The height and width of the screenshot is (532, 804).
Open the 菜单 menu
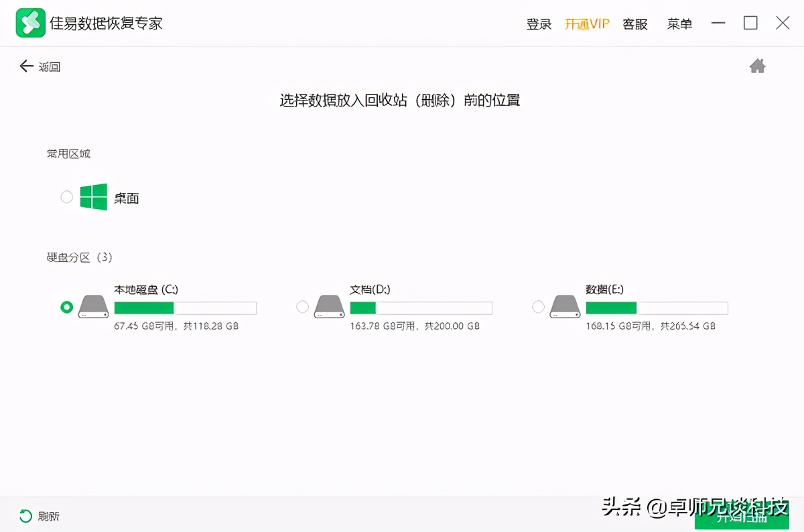[679, 23]
